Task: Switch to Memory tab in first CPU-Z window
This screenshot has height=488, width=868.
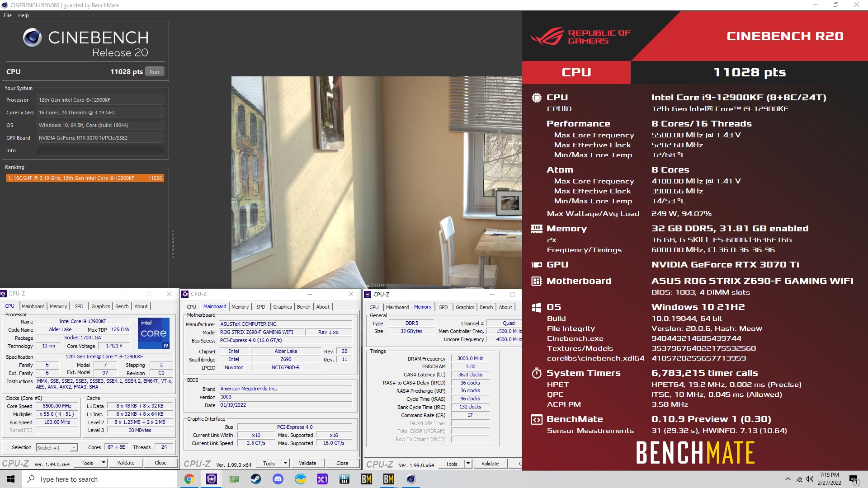Action: (x=58, y=306)
